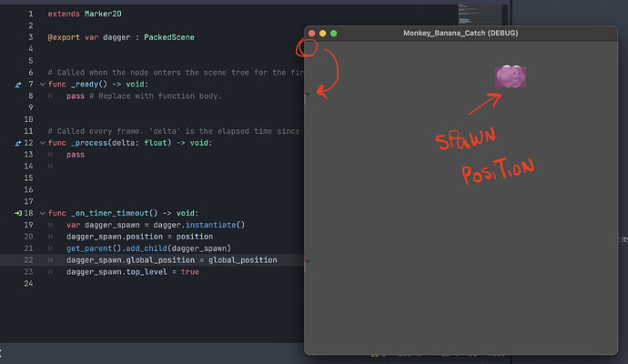
Task: Click 'global_position' value on line 22
Action: (243, 260)
